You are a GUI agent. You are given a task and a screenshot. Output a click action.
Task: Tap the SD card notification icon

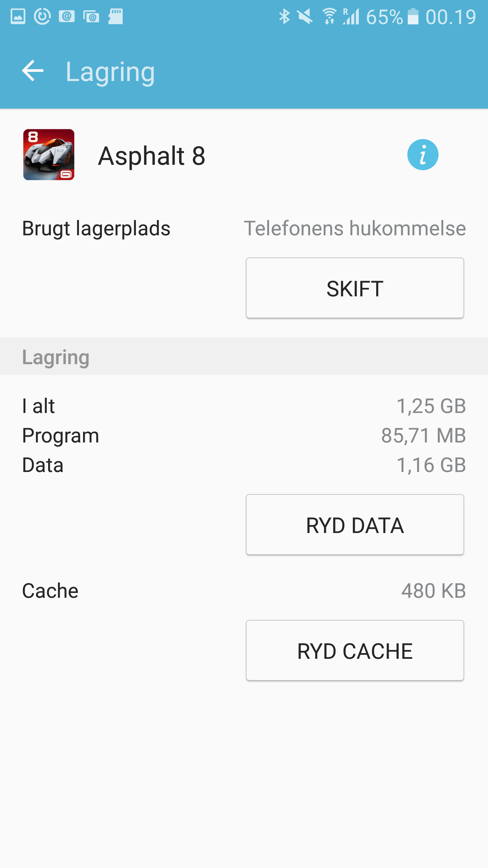coord(116,17)
